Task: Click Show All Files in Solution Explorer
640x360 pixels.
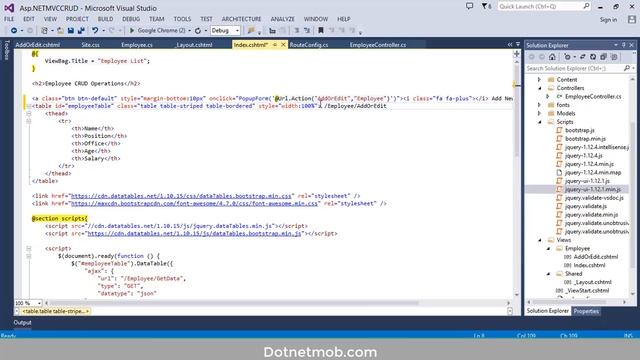Action: [613, 57]
